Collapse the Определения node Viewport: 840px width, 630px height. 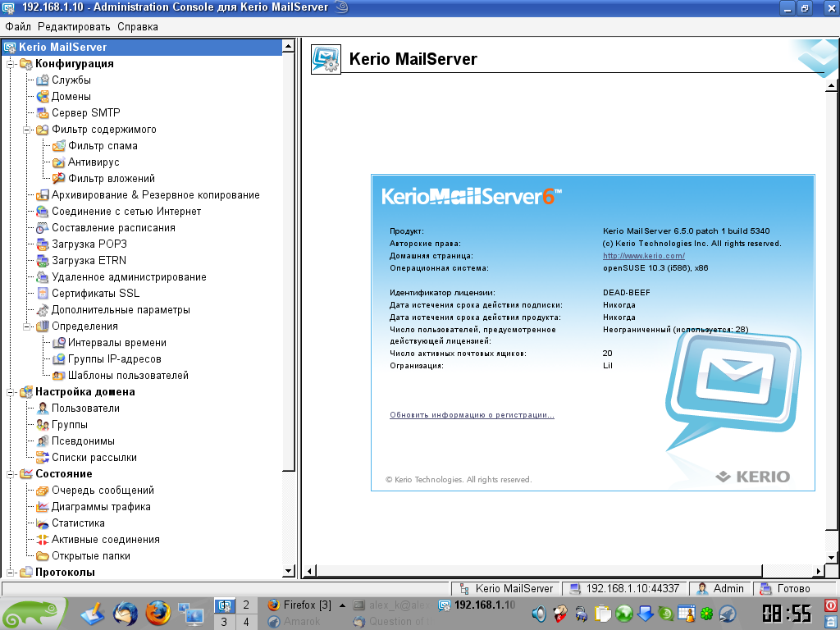click(x=26, y=326)
